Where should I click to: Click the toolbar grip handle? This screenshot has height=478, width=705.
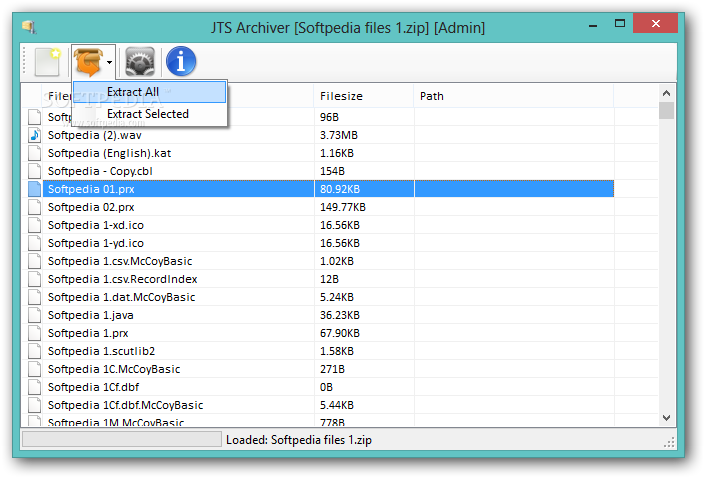pyautogui.click(x=25, y=62)
